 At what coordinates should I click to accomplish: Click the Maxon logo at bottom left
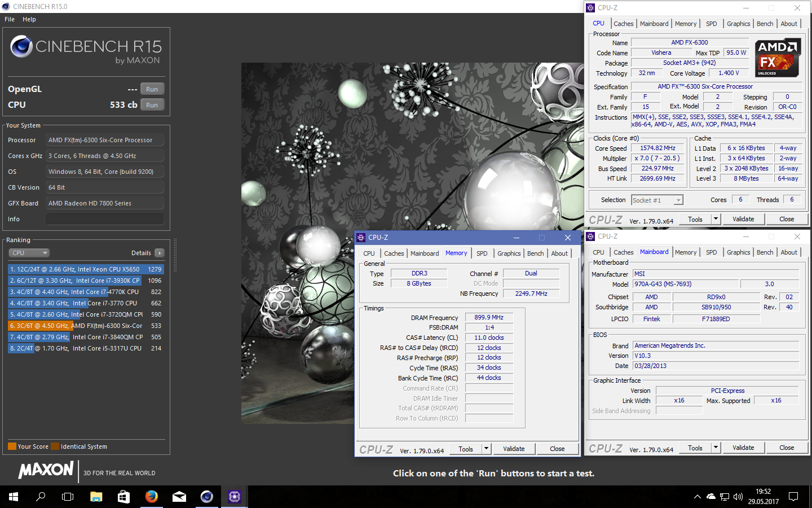pos(46,470)
